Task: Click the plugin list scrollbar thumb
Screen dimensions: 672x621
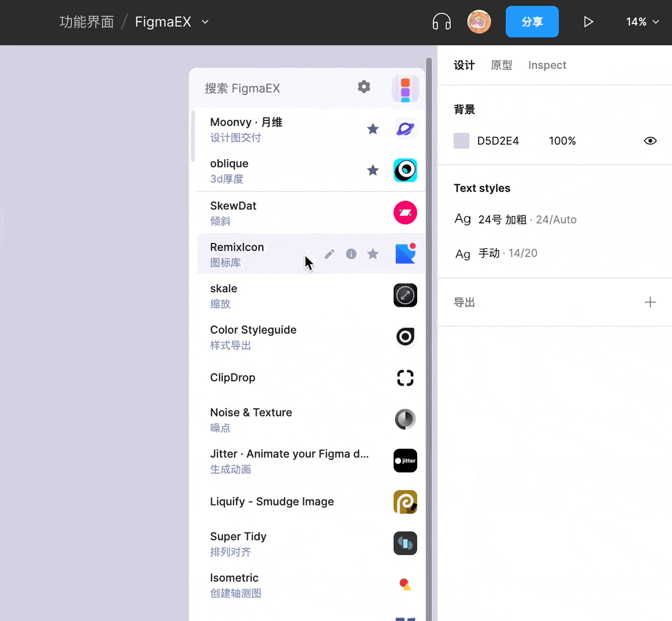Action: 193,136
